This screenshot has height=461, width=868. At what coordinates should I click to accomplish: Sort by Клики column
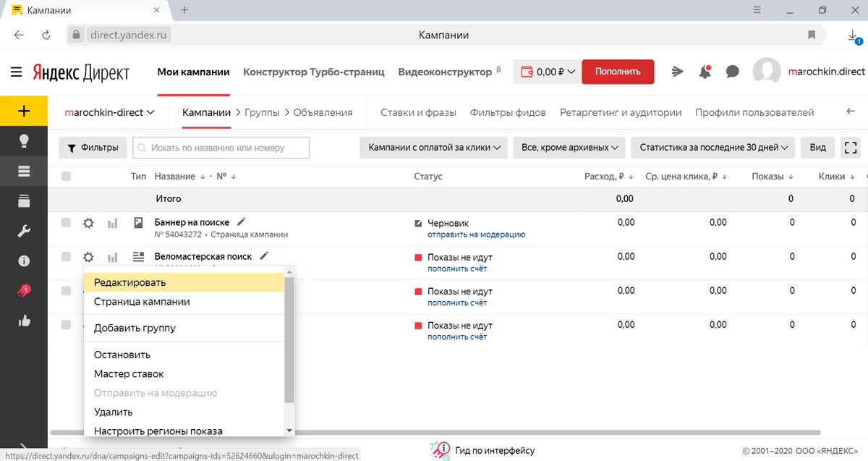pos(836,177)
